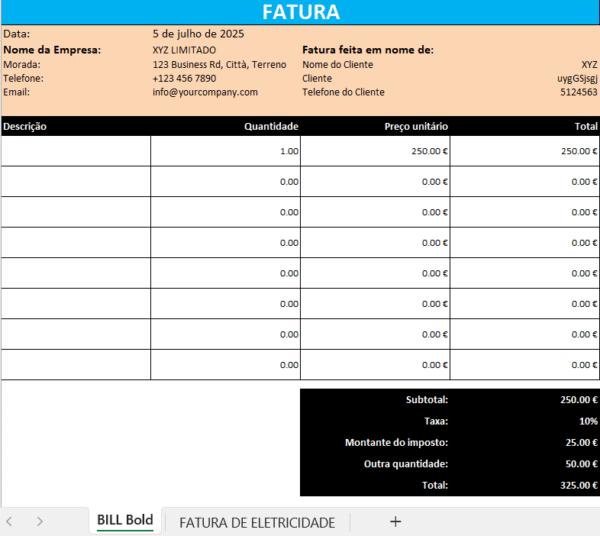This screenshot has height=536, width=600.
Task: Click the 'Cliente' label cell
Action: click(x=317, y=78)
